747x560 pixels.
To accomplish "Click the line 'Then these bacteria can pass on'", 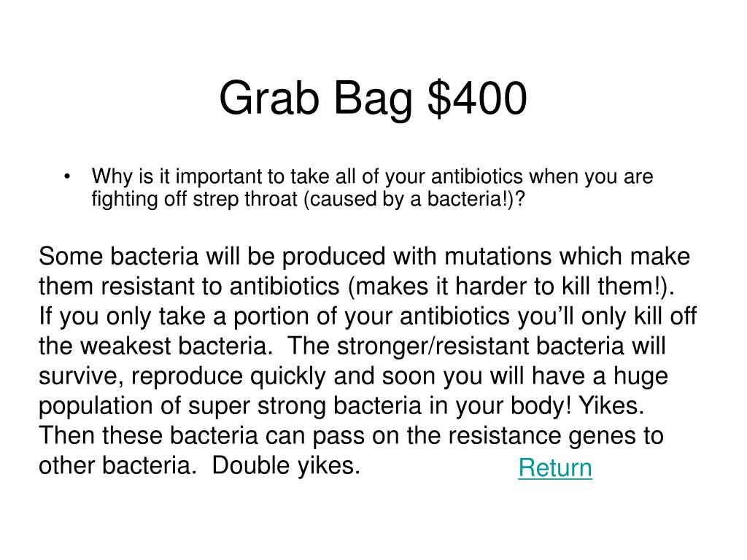I will pyautogui.click(x=351, y=436).
